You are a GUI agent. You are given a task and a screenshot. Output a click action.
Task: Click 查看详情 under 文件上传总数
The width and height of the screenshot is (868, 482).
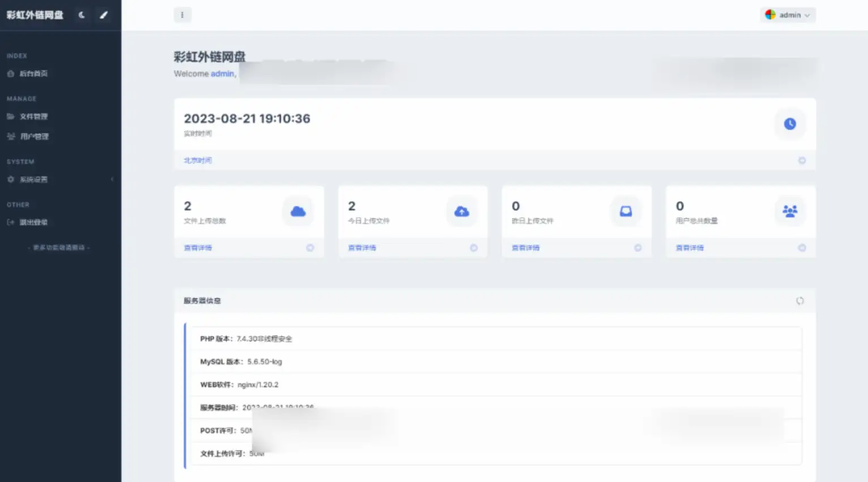click(x=198, y=248)
